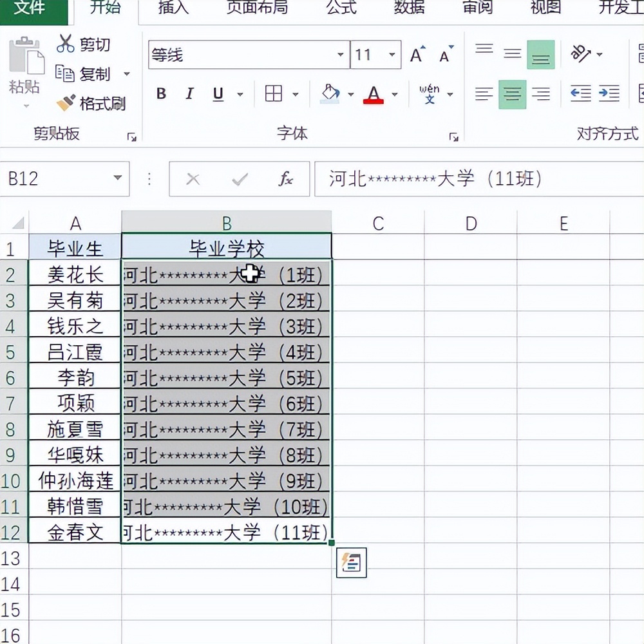Select the Italic formatting icon

tap(189, 93)
